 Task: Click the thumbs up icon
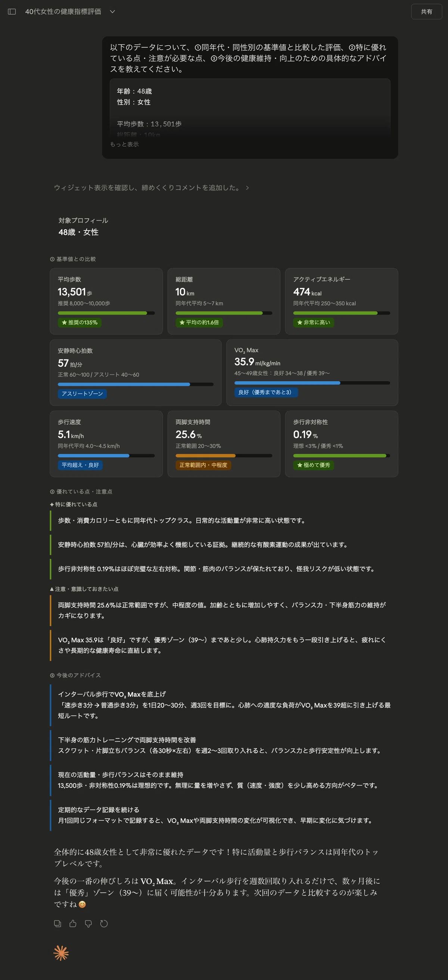(73, 923)
